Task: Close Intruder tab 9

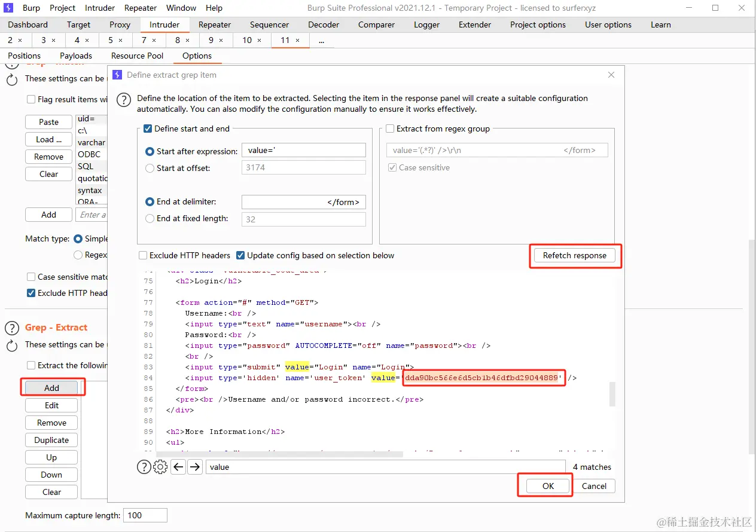Action: click(x=221, y=40)
